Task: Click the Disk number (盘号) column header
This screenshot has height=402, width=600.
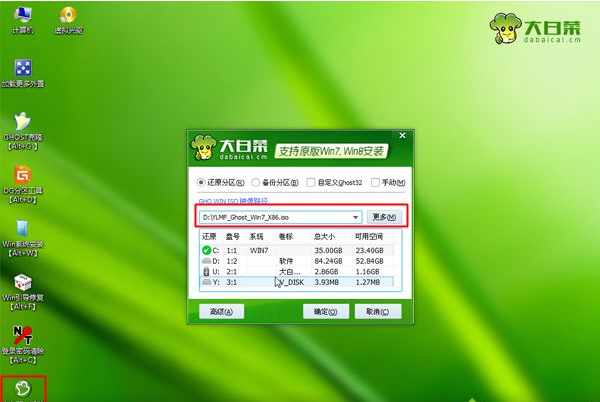Action: click(x=232, y=237)
